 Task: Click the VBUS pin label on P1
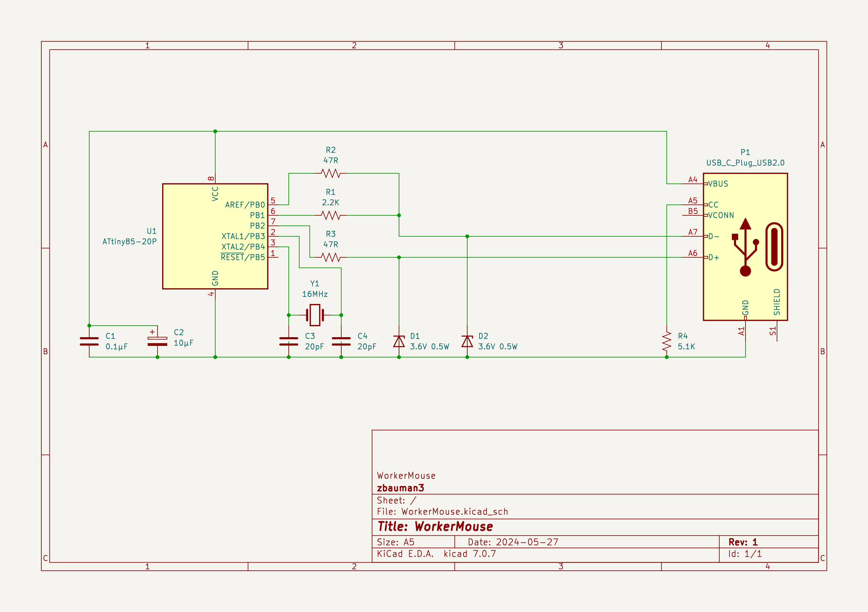click(x=717, y=184)
